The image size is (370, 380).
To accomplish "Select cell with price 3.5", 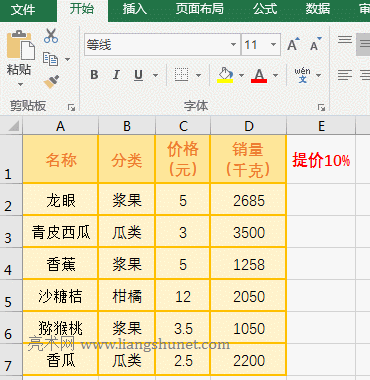I will coord(183,328).
